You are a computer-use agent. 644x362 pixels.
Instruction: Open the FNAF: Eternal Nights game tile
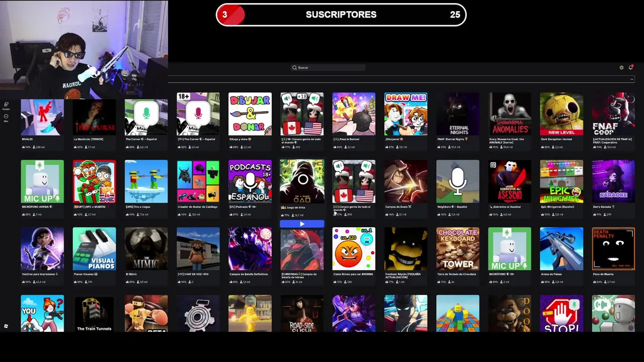(458, 114)
